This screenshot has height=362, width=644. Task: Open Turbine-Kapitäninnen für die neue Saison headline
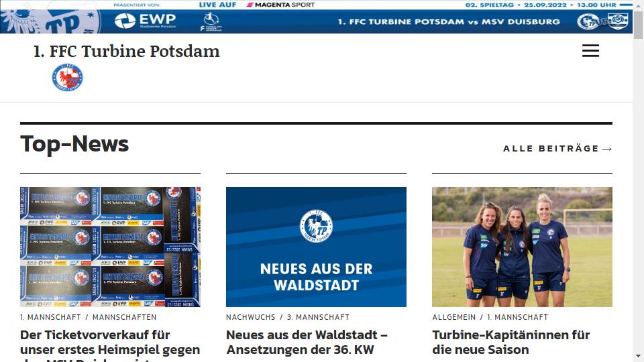point(511,343)
